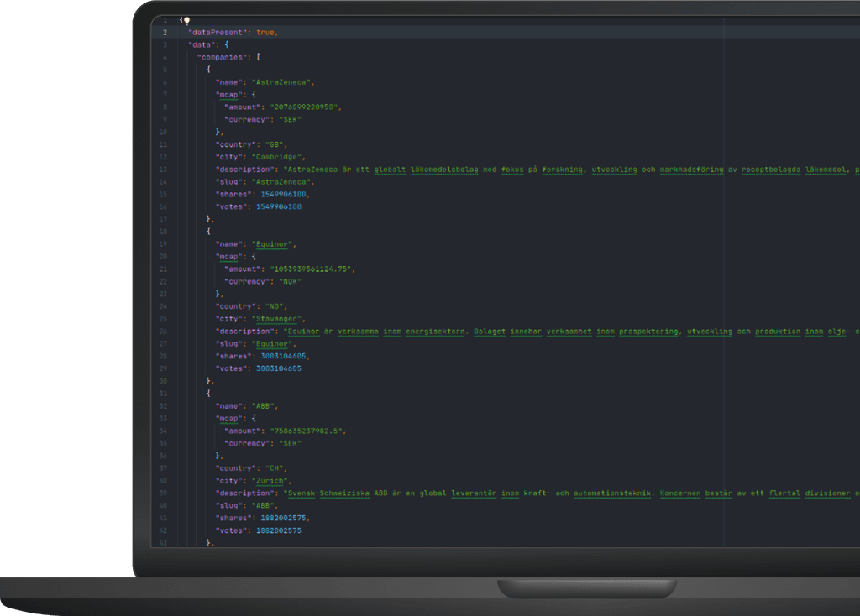Click the "description" key on line 26

(x=244, y=331)
